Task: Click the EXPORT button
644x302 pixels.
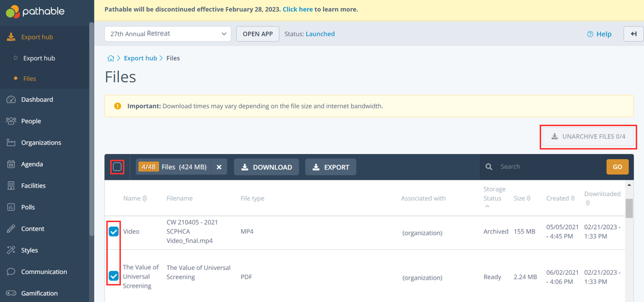Action: coord(331,167)
